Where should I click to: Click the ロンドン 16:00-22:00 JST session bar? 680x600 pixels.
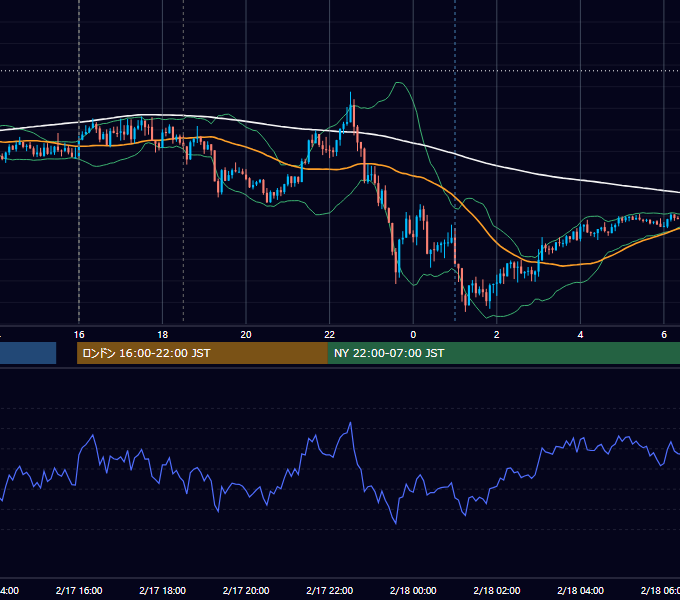click(202, 353)
